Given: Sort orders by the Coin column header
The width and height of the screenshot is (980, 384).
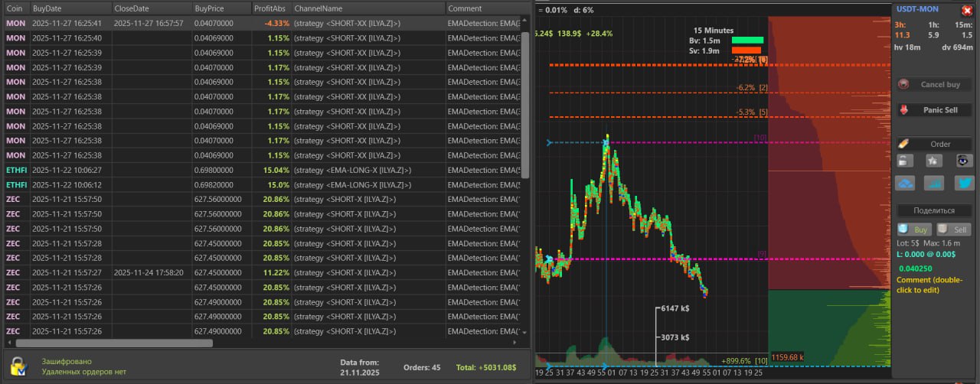Looking at the screenshot, I should [15, 8].
